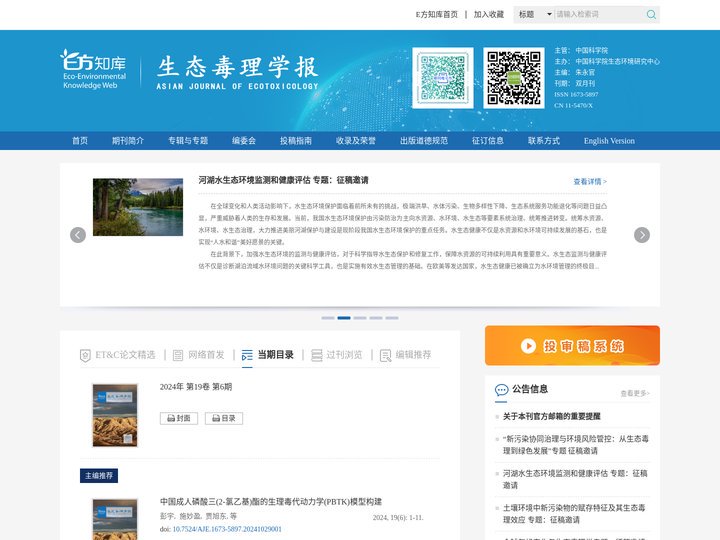Focus the search keyword input field
Screen dimensions: 720x540
599,15
